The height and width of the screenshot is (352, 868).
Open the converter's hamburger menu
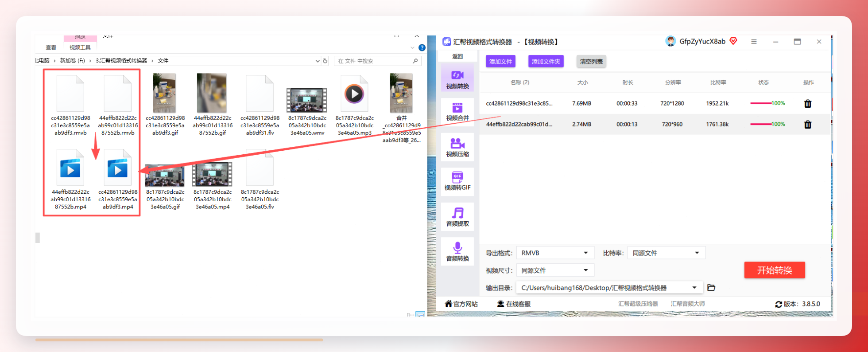[754, 42]
